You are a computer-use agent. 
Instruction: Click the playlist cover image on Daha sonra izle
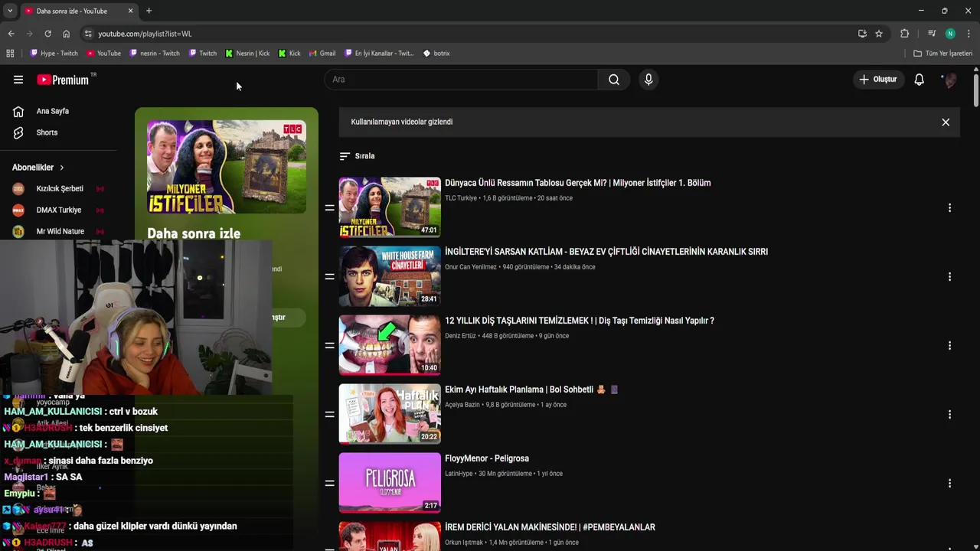pyautogui.click(x=227, y=167)
